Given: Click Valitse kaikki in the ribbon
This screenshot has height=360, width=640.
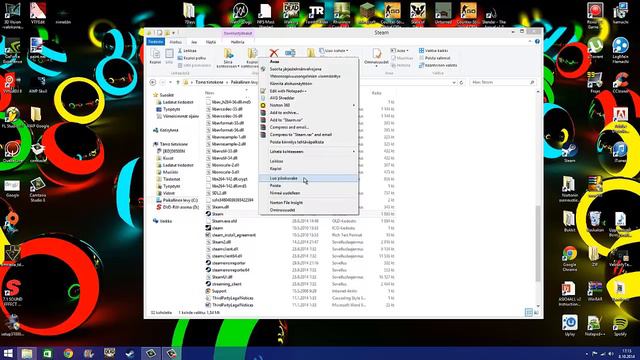Looking at the screenshot, I should coord(433,51).
